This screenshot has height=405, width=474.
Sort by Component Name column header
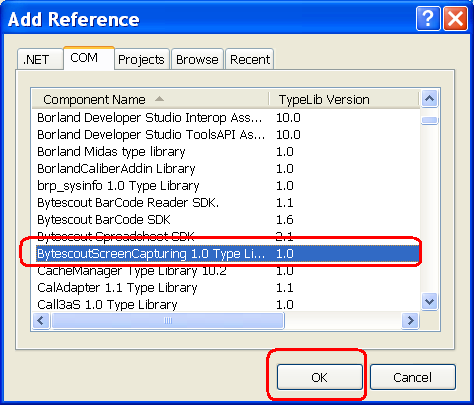(151, 99)
